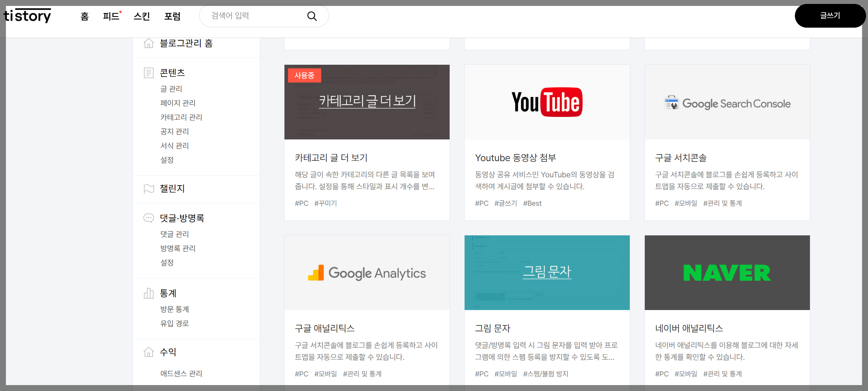Open 글 관리
The height and width of the screenshot is (391, 868).
coord(171,89)
